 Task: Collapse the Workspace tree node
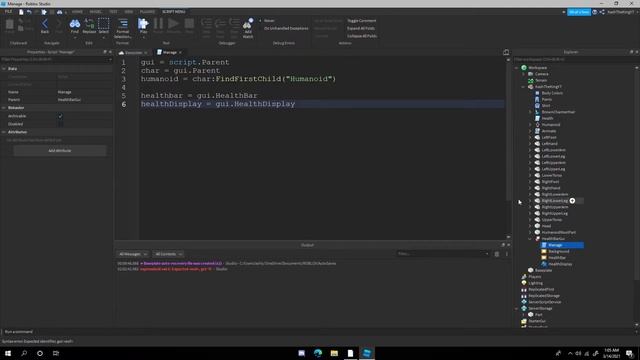517,68
